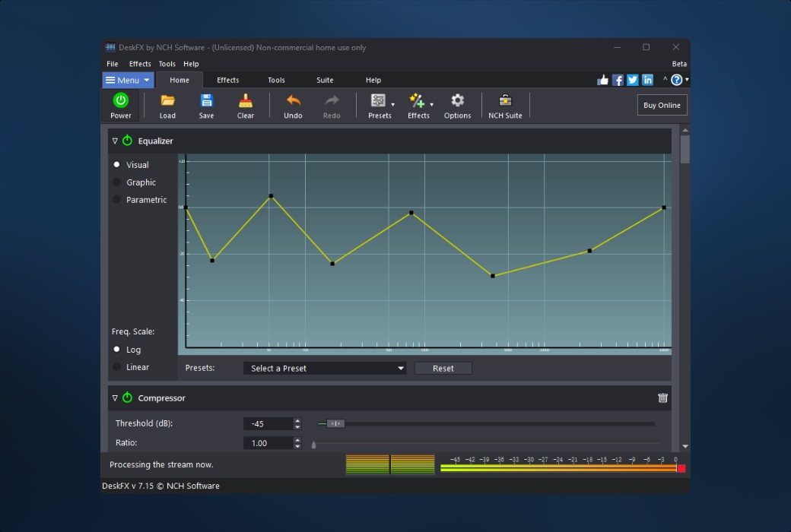Switch to the Effects tab

(x=227, y=80)
